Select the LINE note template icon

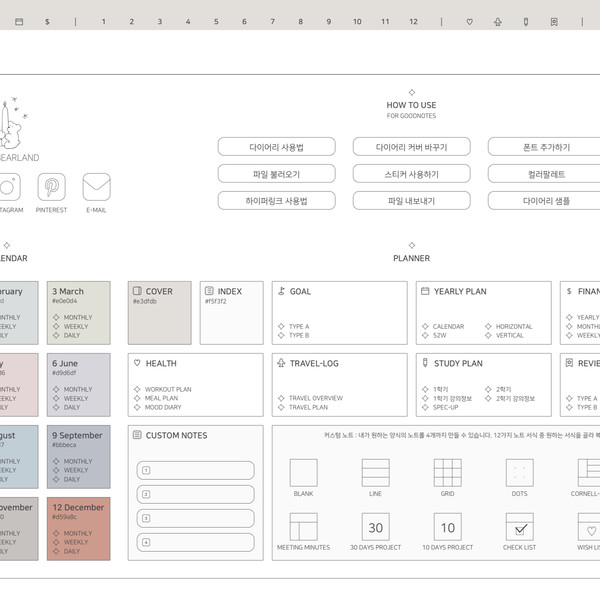pos(375,473)
